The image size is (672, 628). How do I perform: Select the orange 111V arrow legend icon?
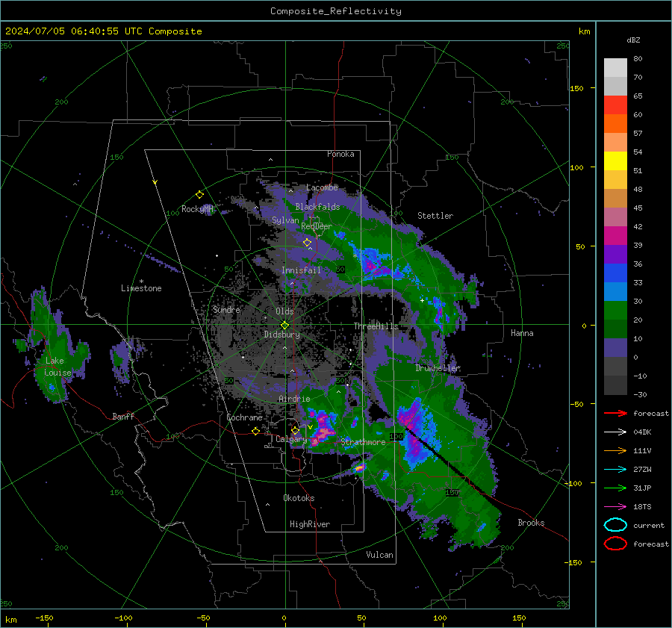tap(615, 450)
